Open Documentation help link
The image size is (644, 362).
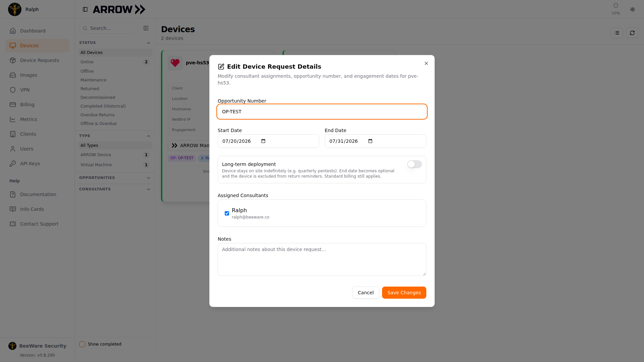[x=37, y=194]
